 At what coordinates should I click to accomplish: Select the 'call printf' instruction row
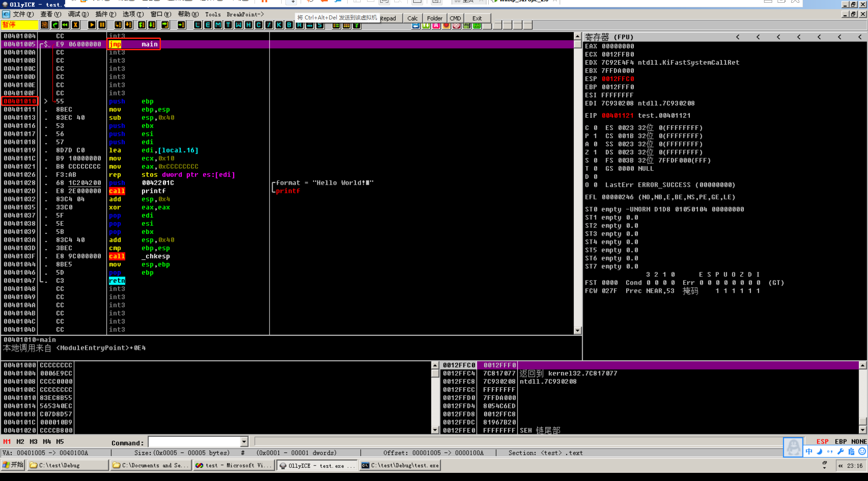tap(288, 191)
